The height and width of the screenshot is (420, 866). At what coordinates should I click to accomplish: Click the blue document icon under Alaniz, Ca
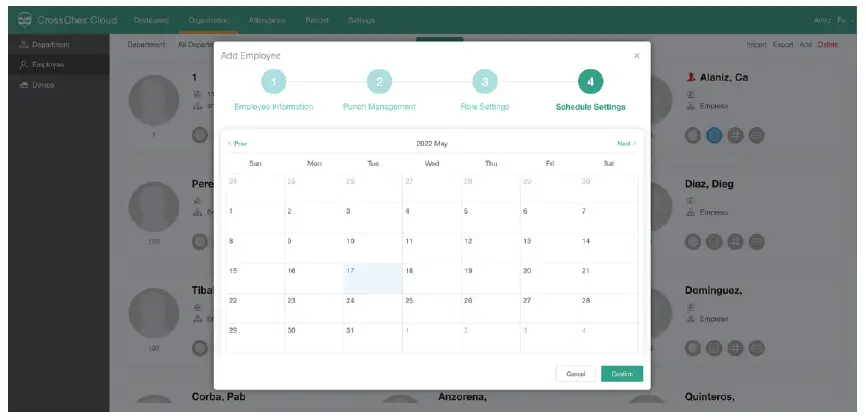point(714,135)
